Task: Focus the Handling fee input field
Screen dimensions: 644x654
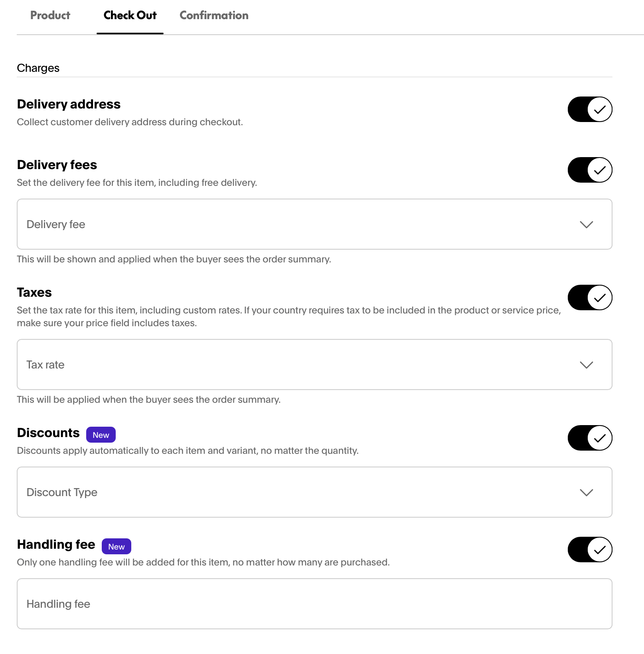Action: tap(314, 604)
